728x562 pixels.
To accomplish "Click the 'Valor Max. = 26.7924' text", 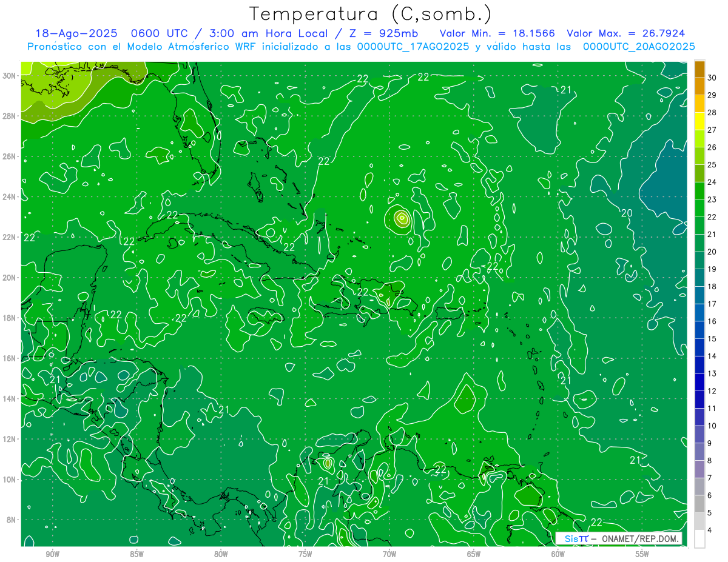I will [626, 33].
